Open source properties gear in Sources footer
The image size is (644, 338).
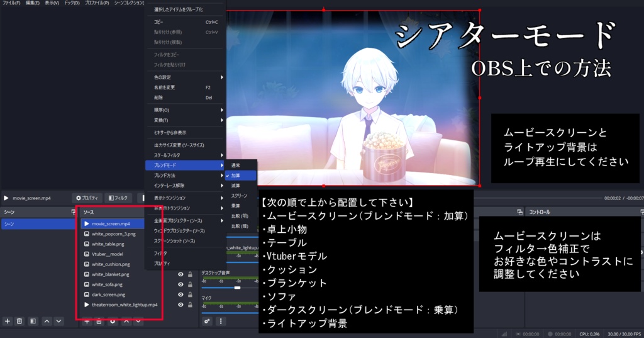pos(113,321)
